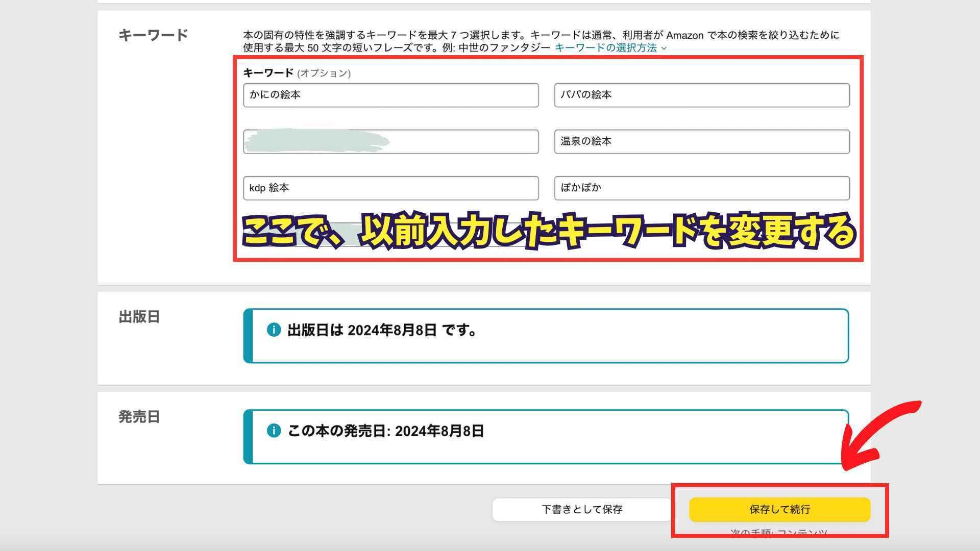Click the 下書きとして保存 button
The width and height of the screenshot is (980, 551).
tap(582, 509)
